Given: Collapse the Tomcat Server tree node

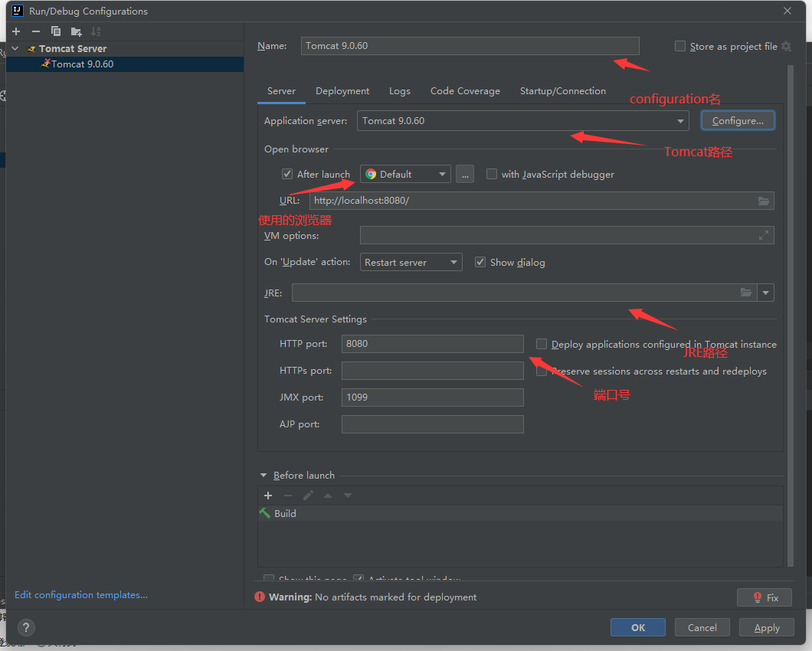Looking at the screenshot, I should pyautogui.click(x=15, y=48).
